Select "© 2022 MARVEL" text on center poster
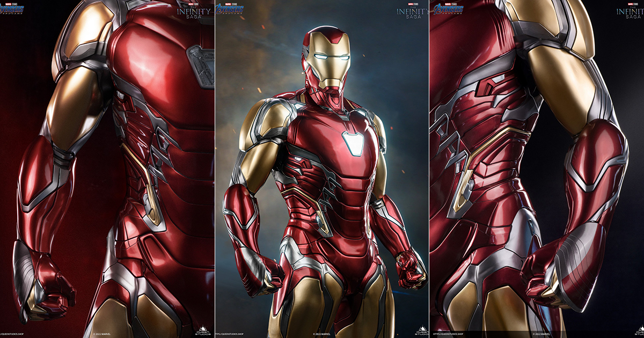This screenshot has height=338, width=644. 321,334
